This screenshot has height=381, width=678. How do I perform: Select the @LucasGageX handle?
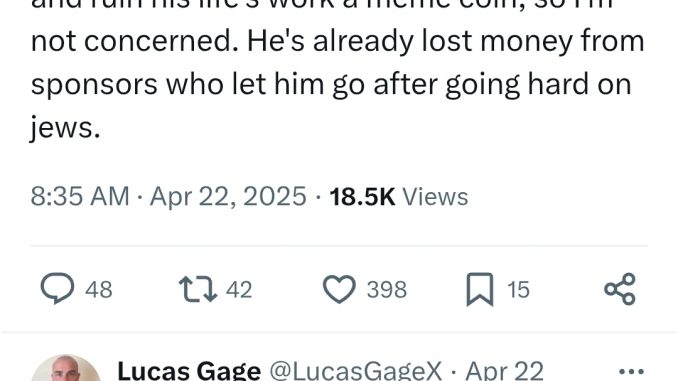click(x=355, y=371)
